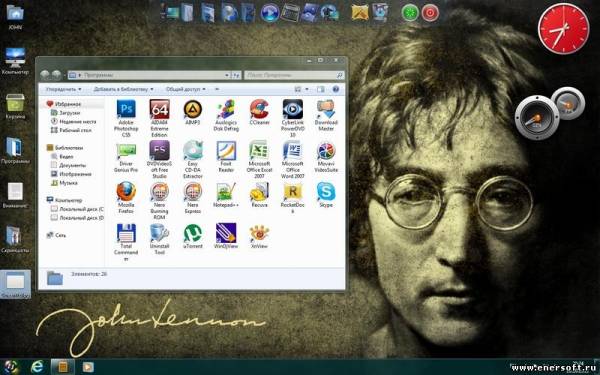Click the red power dock button

click(x=430, y=13)
